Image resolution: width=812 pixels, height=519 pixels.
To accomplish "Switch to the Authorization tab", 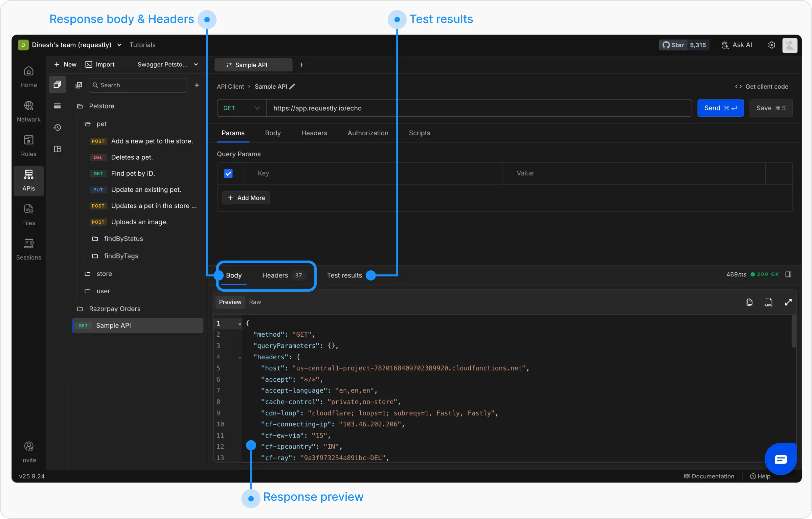I will click(368, 133).
